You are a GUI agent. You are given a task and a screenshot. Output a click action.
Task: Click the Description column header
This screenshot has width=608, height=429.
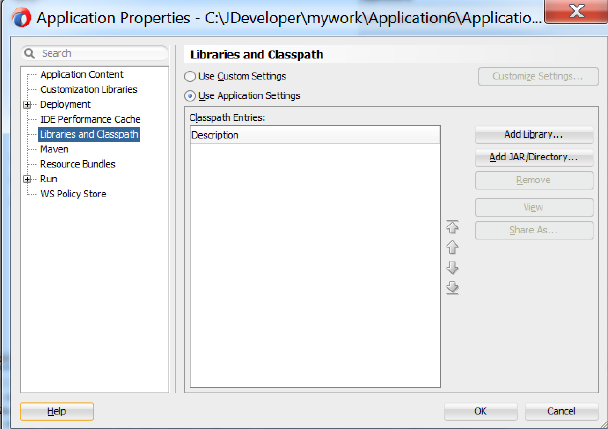tap(315, 135)
